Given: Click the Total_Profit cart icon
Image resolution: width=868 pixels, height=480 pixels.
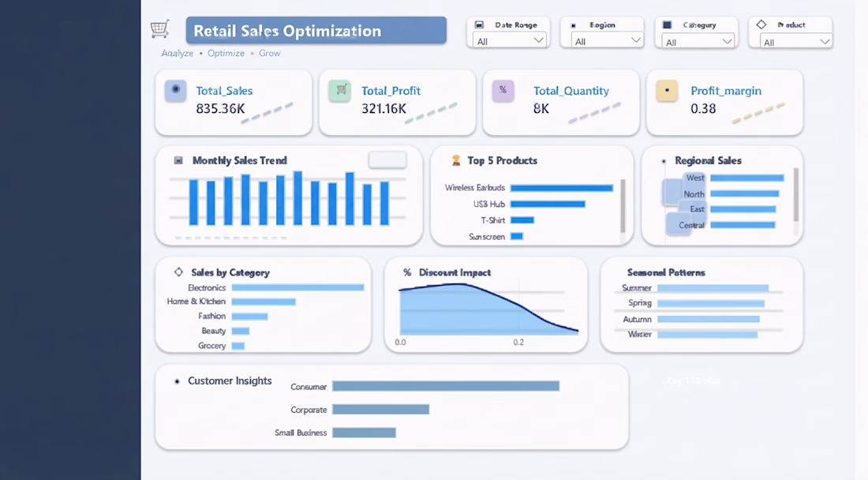Looking at the screenshot, I should point(340,90).
